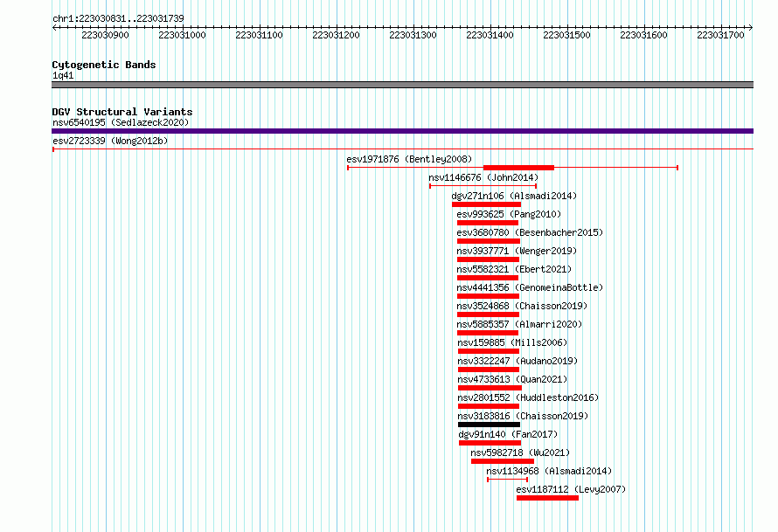Select the red bar under nsv4441356

(489, 296)
